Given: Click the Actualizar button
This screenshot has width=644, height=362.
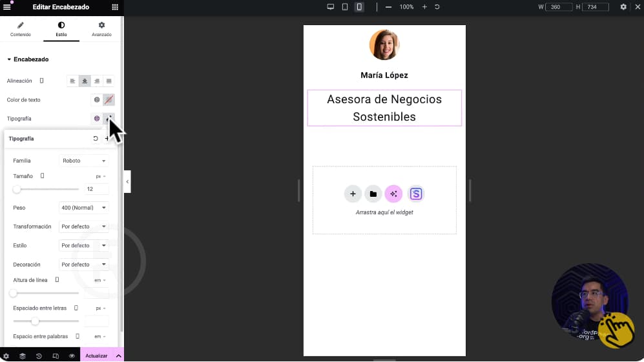Looking at the screenshot, I should pyautogui.click(x=96, y=356).
